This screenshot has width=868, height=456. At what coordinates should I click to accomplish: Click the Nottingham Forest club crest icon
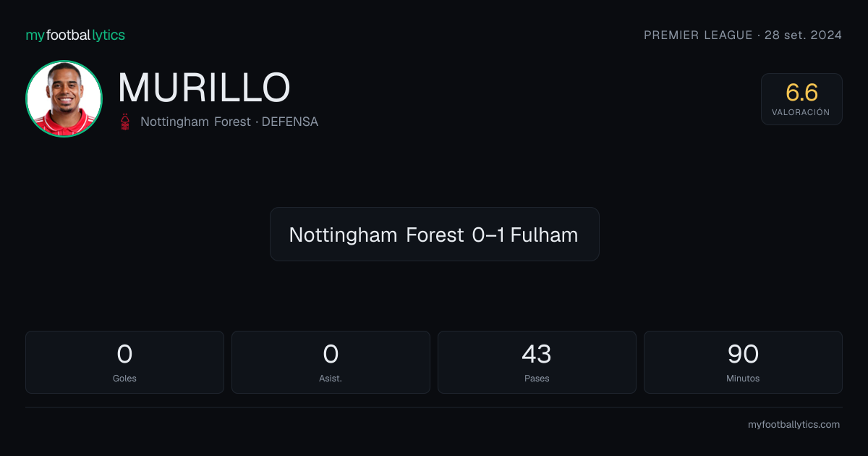[126, 122]
